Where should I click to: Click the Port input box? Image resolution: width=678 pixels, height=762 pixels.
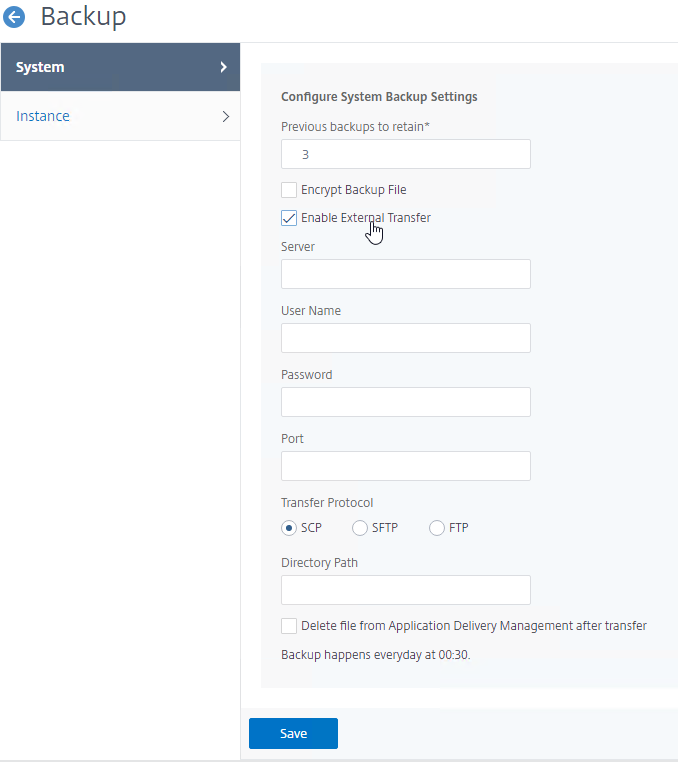[406, 467]
